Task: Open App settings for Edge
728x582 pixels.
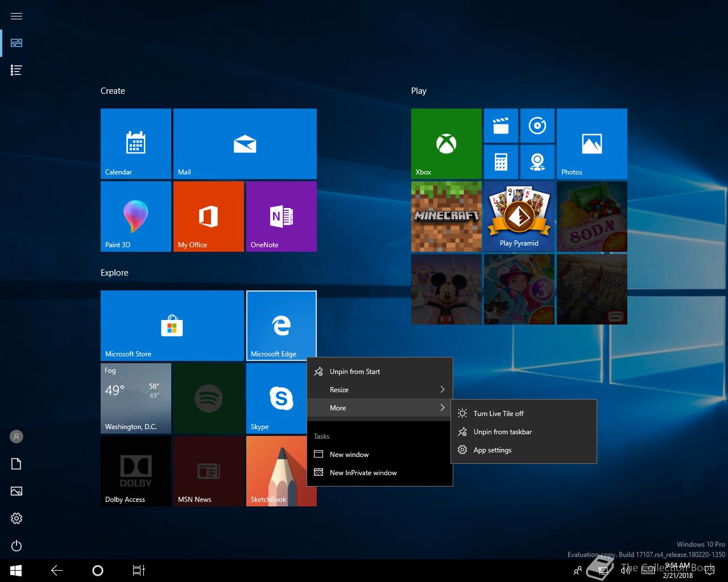Action: point(524,450)
